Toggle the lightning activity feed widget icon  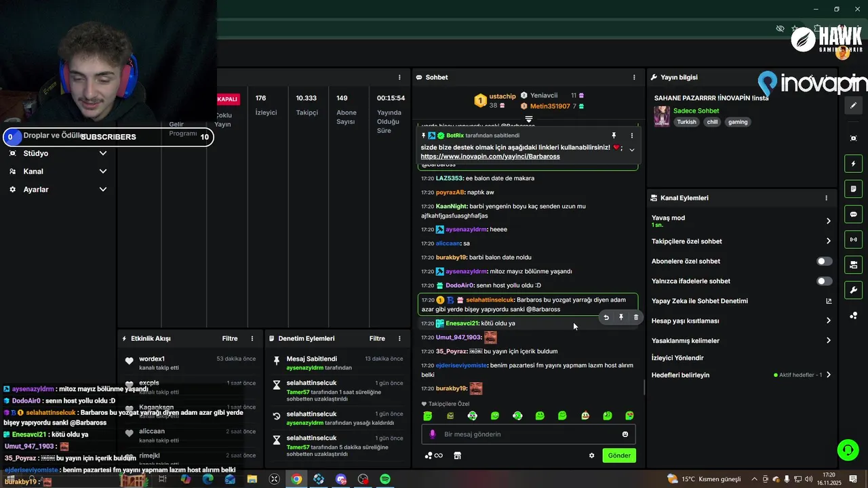pos(853,164)
